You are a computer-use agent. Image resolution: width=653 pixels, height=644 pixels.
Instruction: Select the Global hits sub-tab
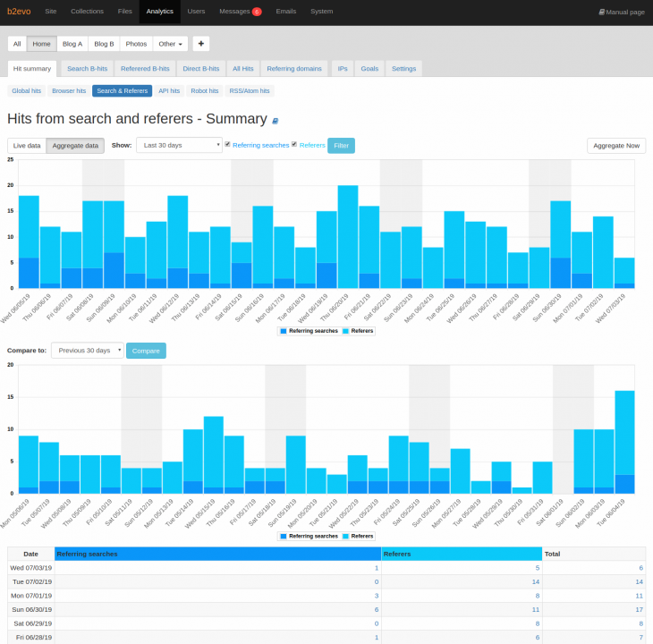coord(27,90)
